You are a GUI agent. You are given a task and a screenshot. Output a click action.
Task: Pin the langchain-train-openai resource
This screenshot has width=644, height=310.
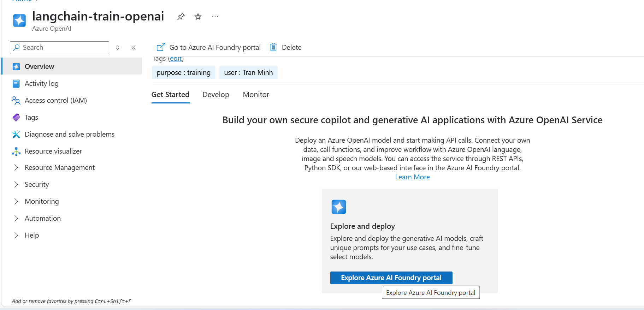[x=181, y=17]
